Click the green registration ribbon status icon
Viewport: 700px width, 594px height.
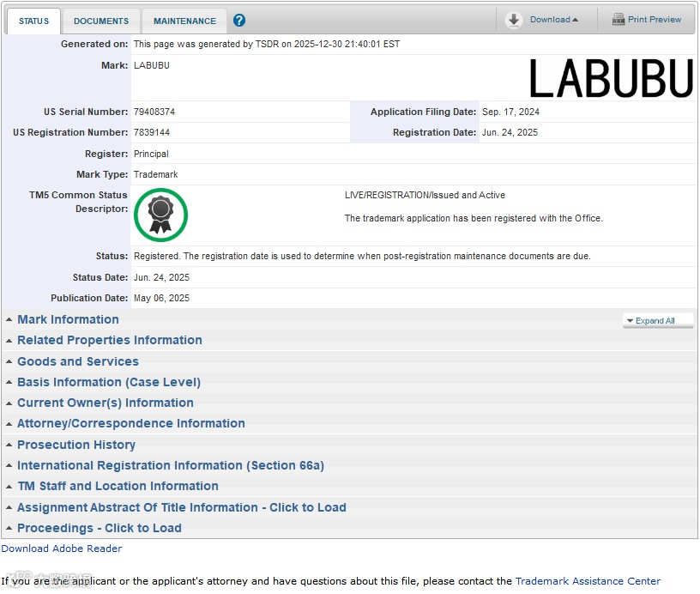point(160,215)
